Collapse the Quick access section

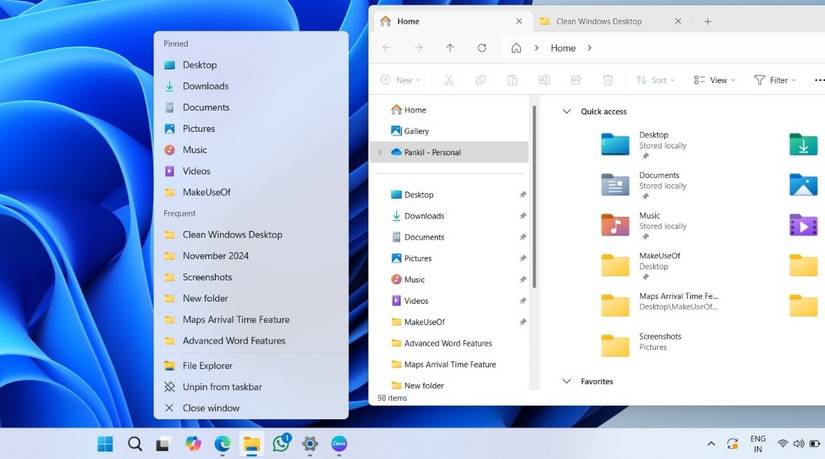point(567,112)
